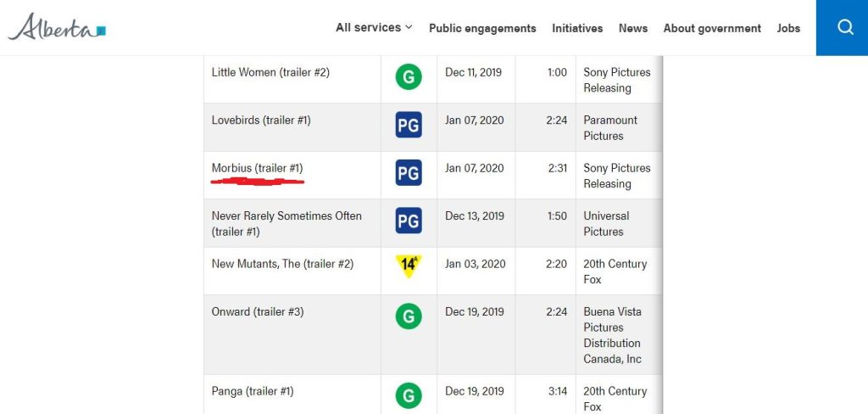Click PG rating icon for Never Rarely Sometimes
The height and width of the screenshot is (414, 868).
pos(409,221)
